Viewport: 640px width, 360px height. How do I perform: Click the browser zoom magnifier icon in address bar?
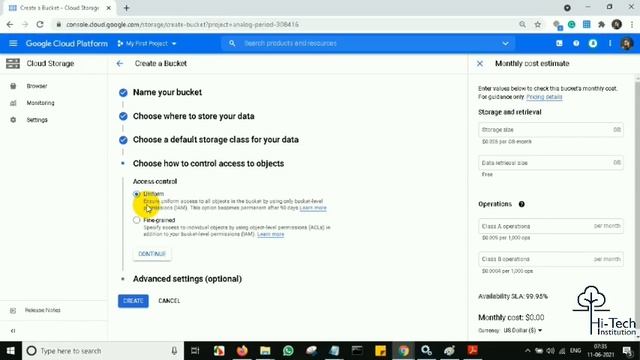coord(522,24)
